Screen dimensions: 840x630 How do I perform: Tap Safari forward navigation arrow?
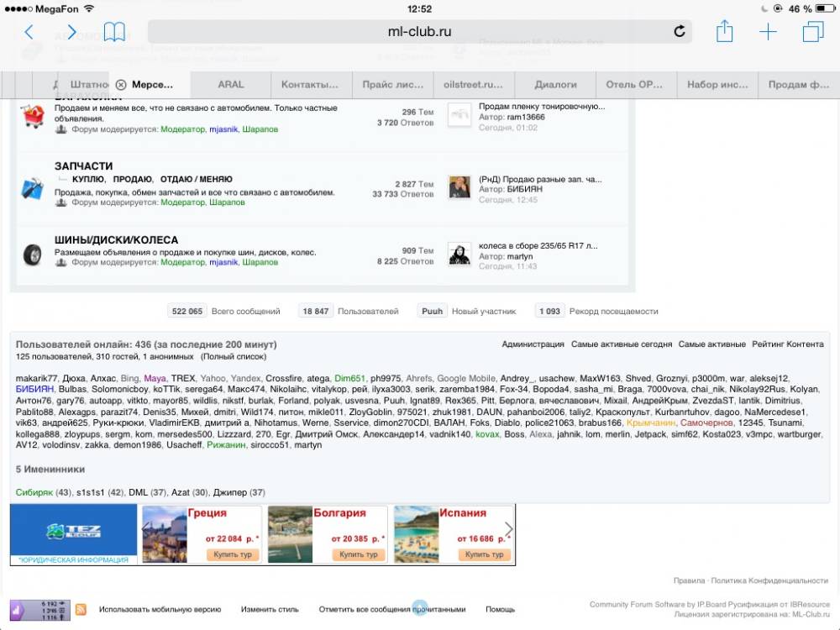point(71,33)
